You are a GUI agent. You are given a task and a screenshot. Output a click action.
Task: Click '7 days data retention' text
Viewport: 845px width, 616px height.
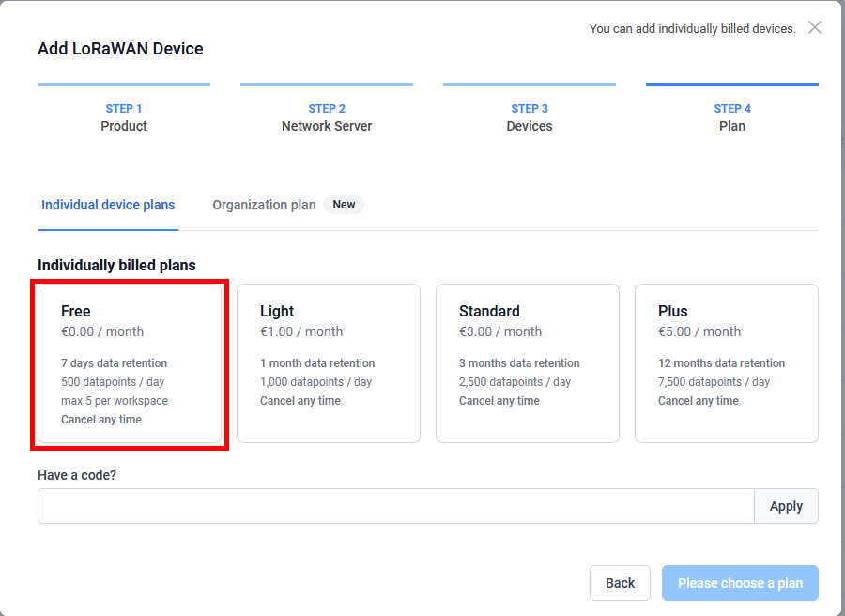point(114,363)
